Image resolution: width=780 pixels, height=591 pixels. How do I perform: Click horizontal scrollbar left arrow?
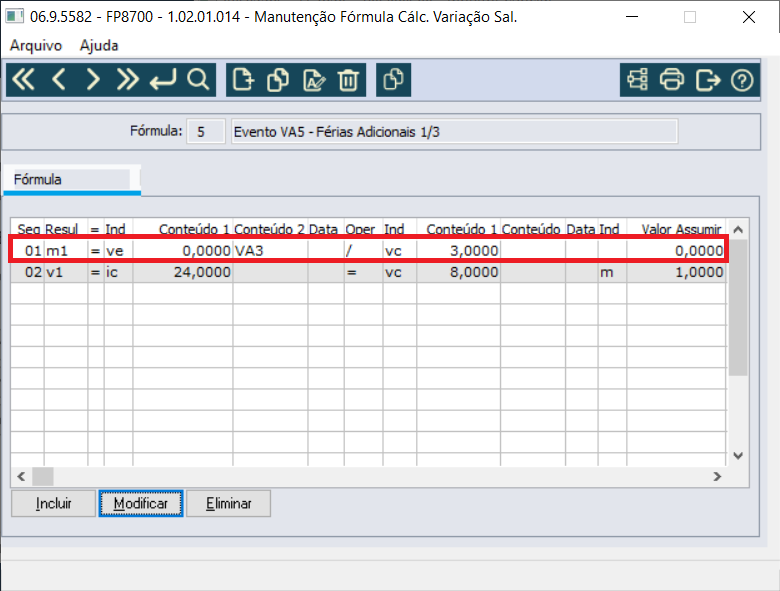(21, 477)
